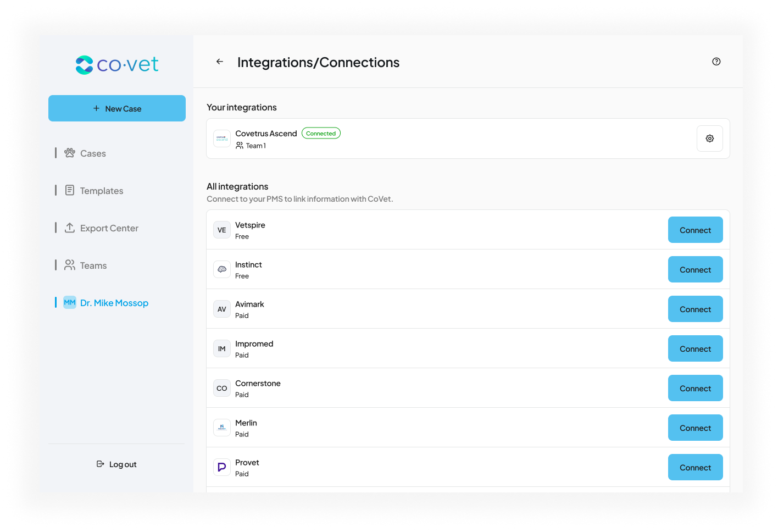Click the Avimark AV icon
The width and height of the screenshot is (778, 532).
tap(222, 309)
